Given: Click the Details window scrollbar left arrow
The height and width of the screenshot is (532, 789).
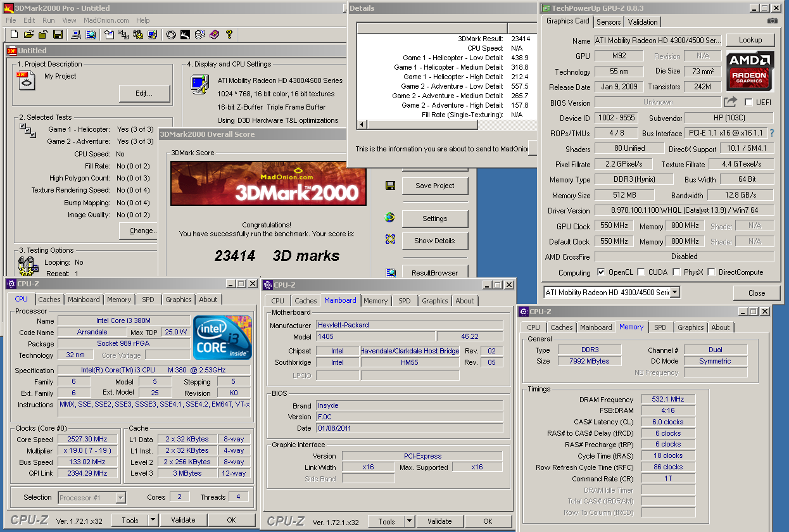Looking at the screenshot, I should tap(362, 124).
